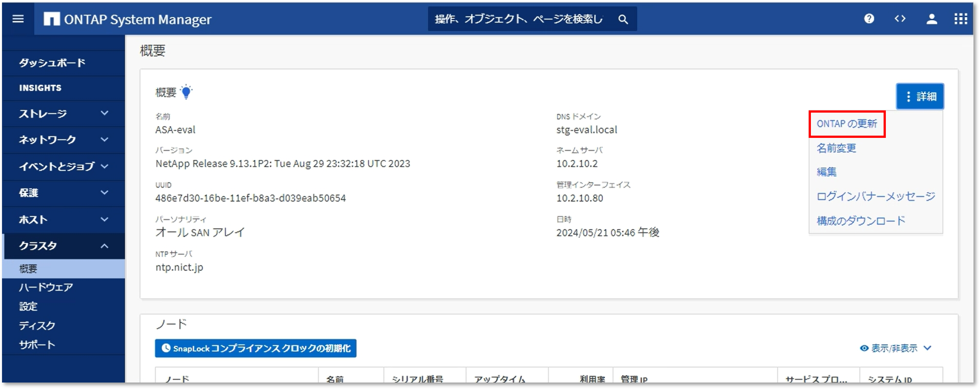
Task: Click cluster name ASA-eval
Action: [x=175, y=130]
